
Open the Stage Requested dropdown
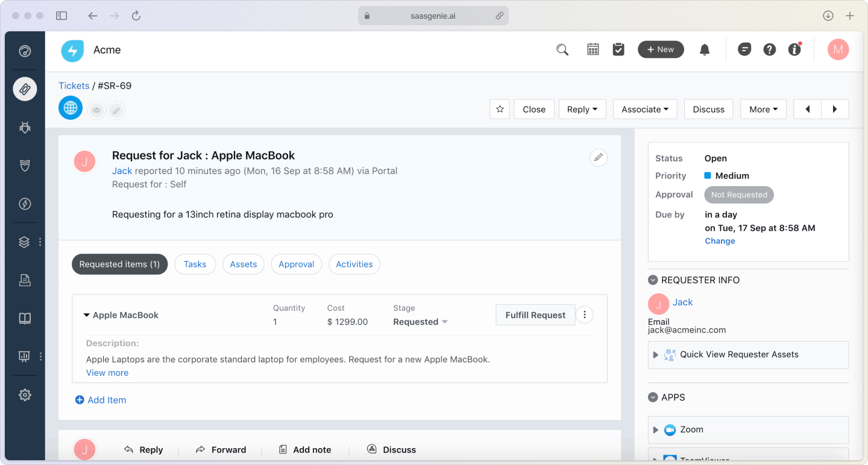[421, 322]
